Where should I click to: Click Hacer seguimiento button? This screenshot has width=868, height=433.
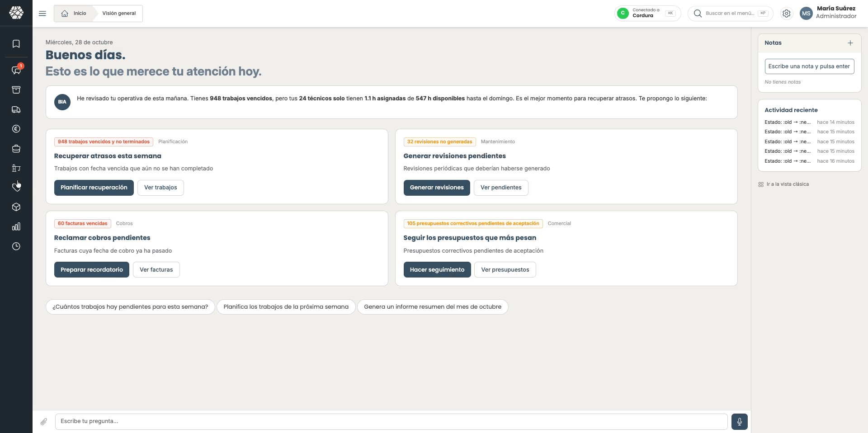[437, 270]
